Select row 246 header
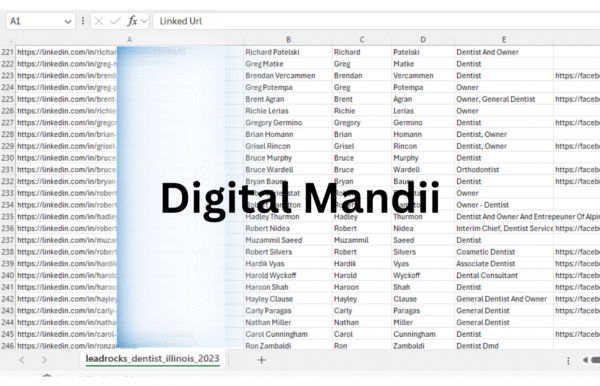Viewport: 600px width, 386px height. point(8,345)
